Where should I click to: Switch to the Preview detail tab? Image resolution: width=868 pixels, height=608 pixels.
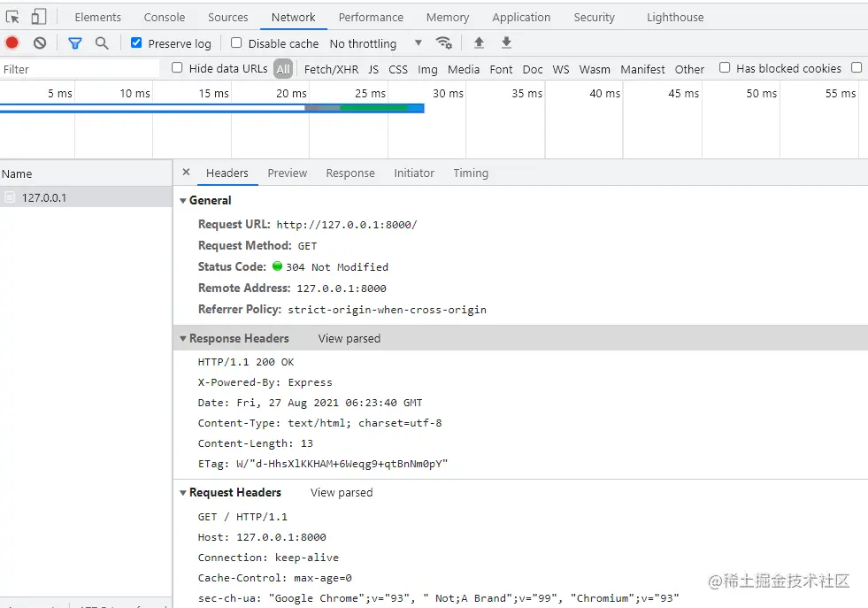[x=288, y=173]
